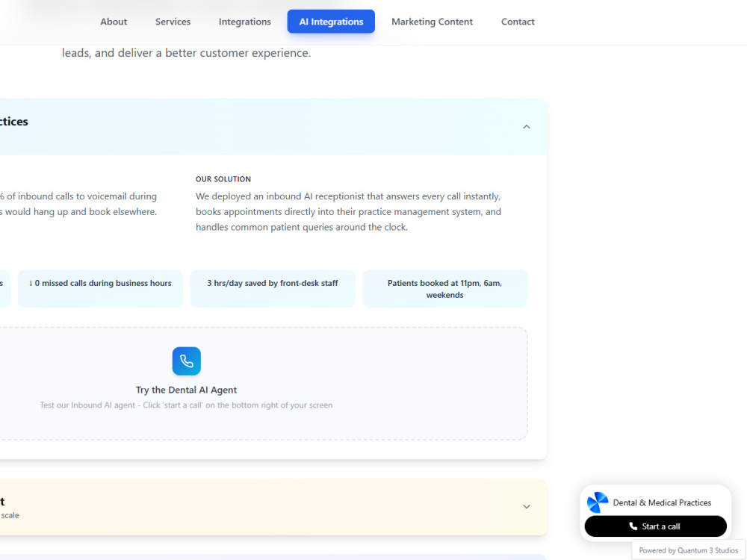Click the 'OUR SOLUTION' heading
This screenshot has height=560, width=747.
click(x=223, y=179)
